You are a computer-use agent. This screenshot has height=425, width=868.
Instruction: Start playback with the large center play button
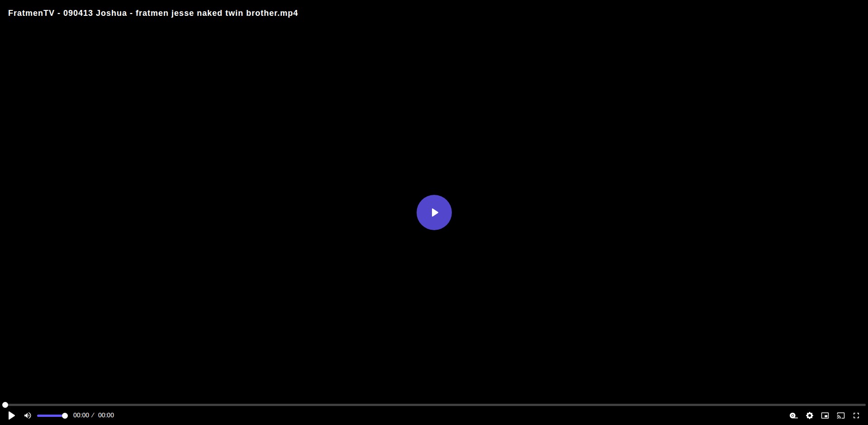coord(434,212)
